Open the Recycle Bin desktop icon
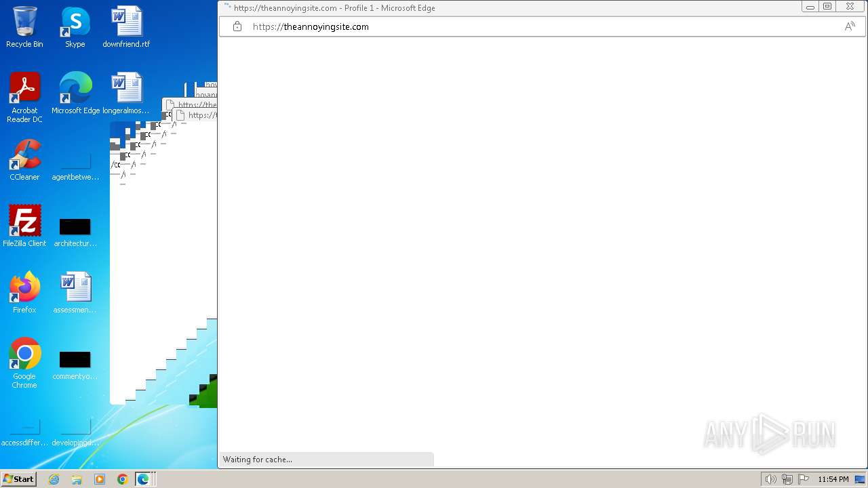 24,27
